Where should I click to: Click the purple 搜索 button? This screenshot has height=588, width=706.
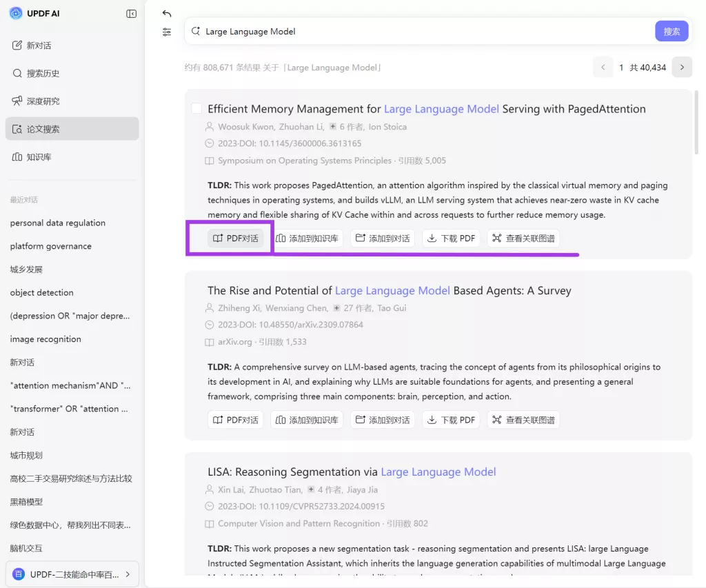click(x=671, y=31)
